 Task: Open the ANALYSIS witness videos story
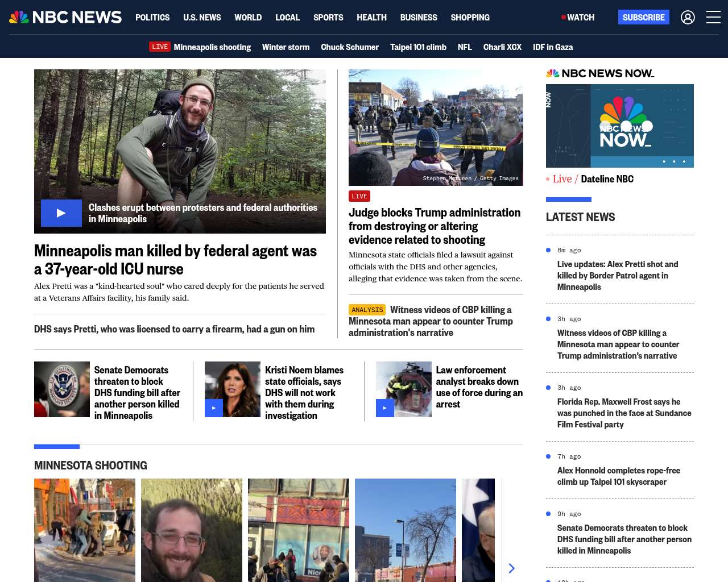tap(431, 321)
